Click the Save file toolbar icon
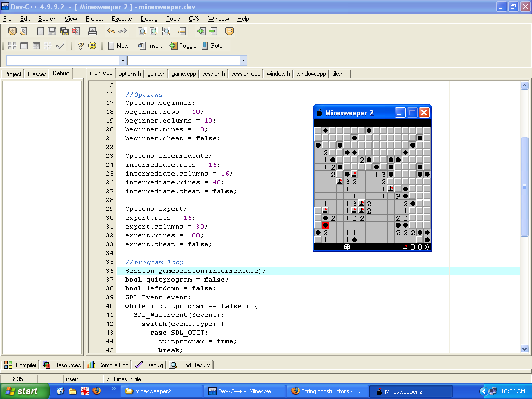The width and height of the screenshot is (532, 399). tap(52, 31)
